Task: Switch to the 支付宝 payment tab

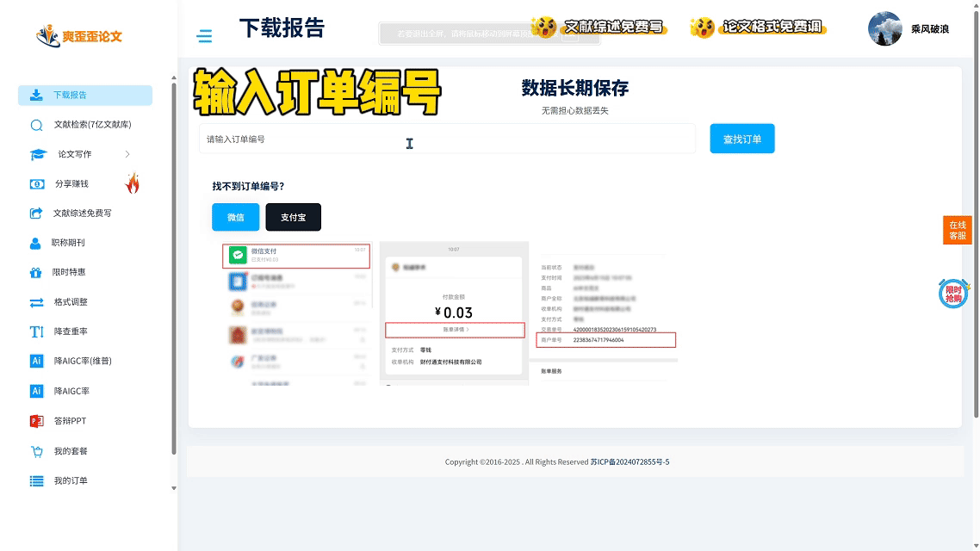Action: click(293, 218)
